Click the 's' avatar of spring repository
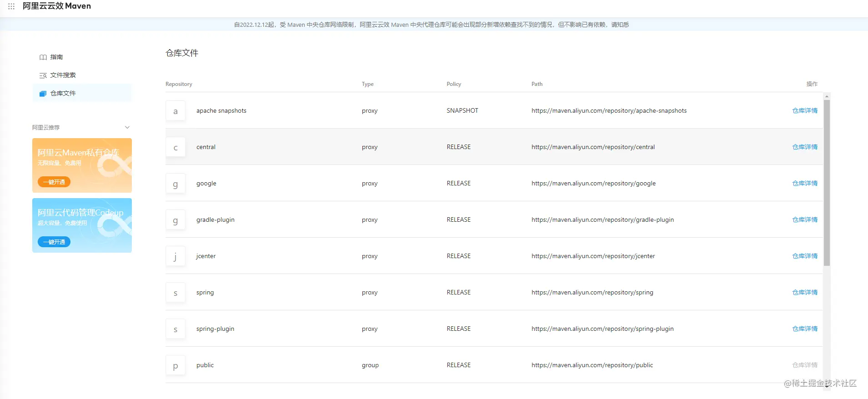This screenshot has width=868, height=399. point(176,293)
